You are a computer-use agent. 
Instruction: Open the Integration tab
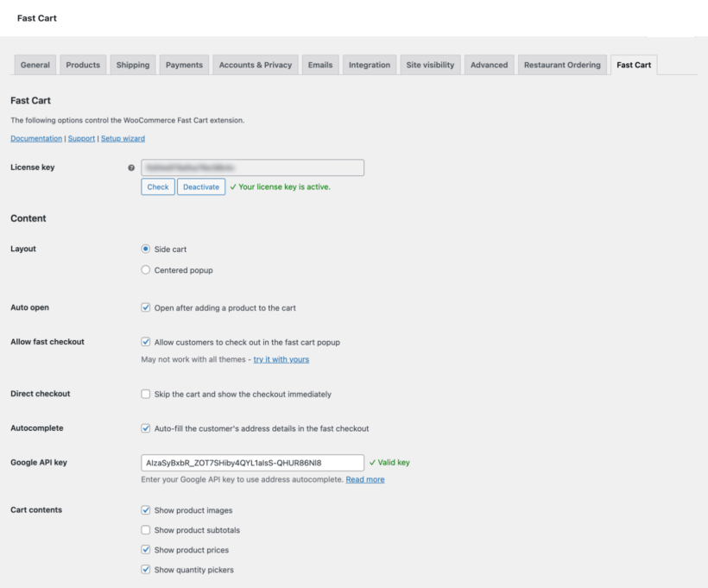369,64
